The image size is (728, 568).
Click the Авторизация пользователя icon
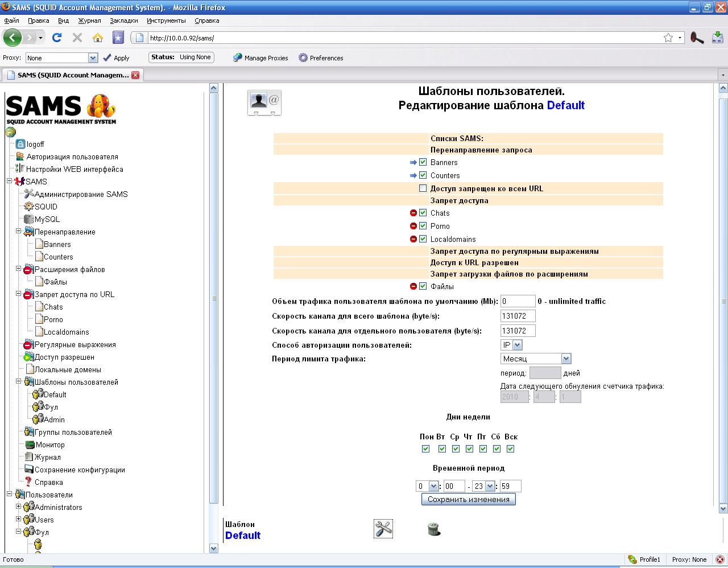pyautogui.click(x=20, y=157)
